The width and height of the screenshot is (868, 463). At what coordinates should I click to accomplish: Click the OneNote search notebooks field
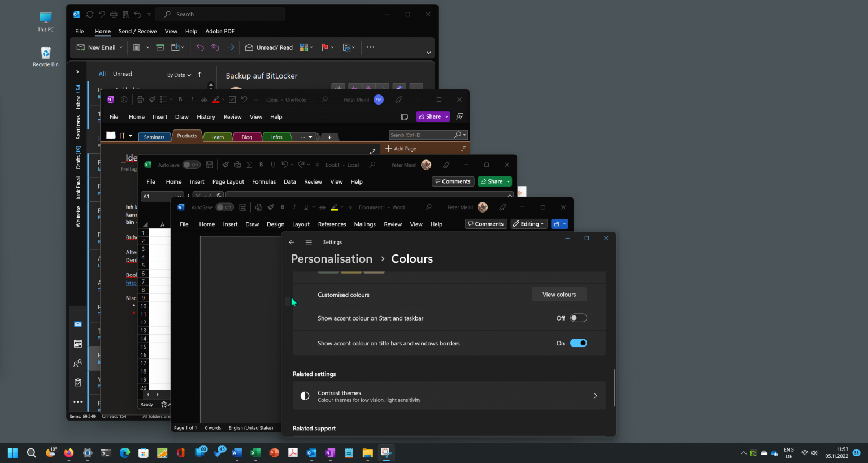click(x=421, y=135)
